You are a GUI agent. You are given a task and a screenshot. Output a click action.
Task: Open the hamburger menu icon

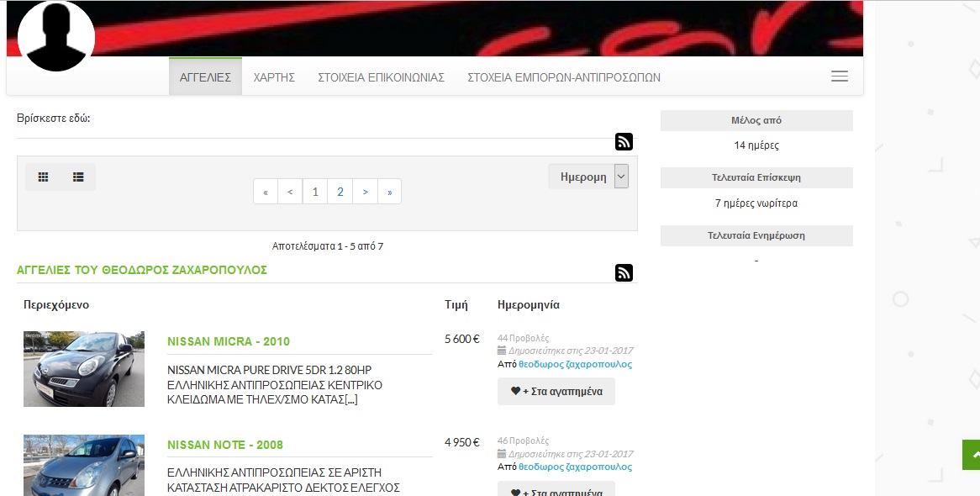(x=840, y=77)
